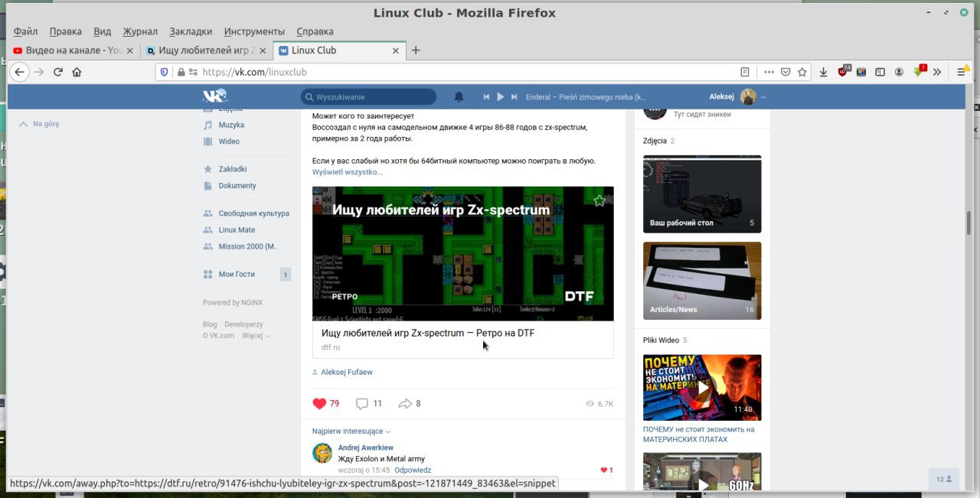Open Мои Гости in sidebar

point(237,274)
